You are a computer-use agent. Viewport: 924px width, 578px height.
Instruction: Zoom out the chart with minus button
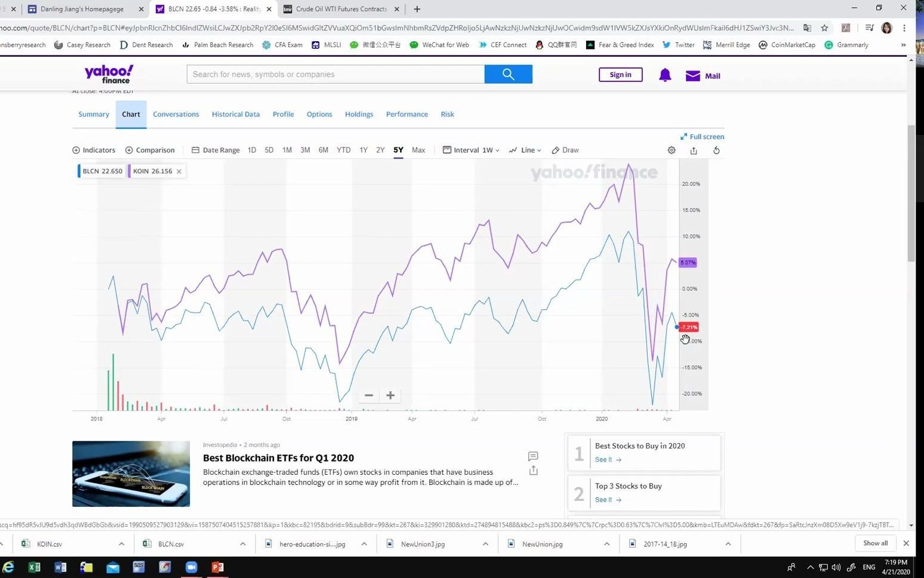(x=369, y=395)
